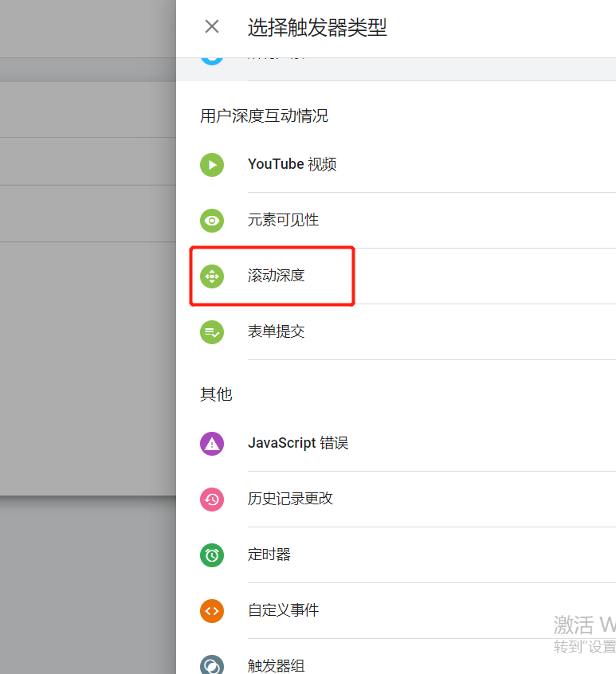Select the 定时器 trigger type
The width and height of the screenshot is (616, 674).
coord(269,555)
